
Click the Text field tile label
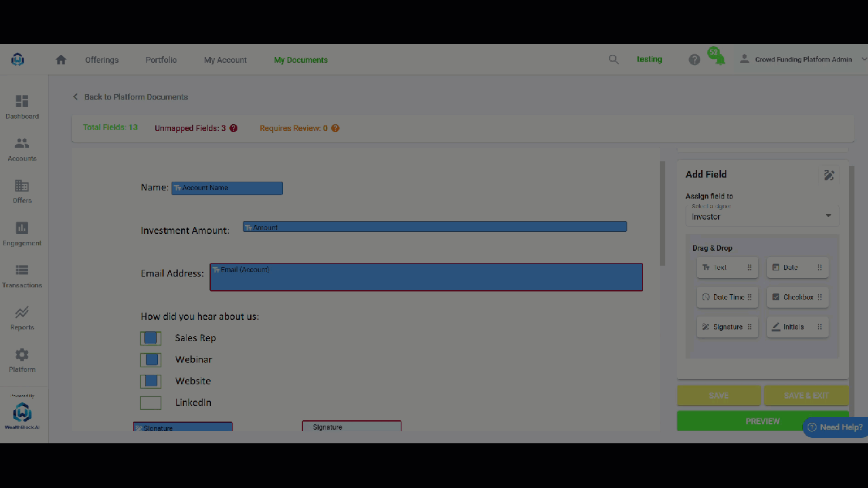pyautogui.click(x=719, y=268)
